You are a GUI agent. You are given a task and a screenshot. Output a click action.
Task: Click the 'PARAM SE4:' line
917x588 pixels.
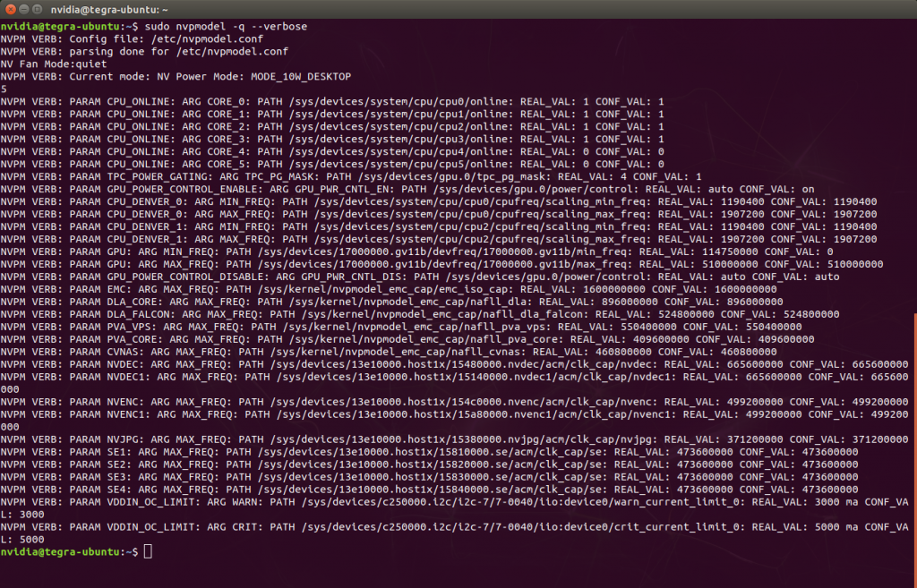(x=429, y=490)
